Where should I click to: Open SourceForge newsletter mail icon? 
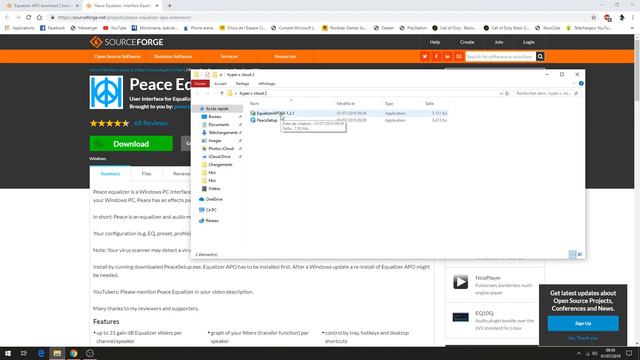(459, 56)
